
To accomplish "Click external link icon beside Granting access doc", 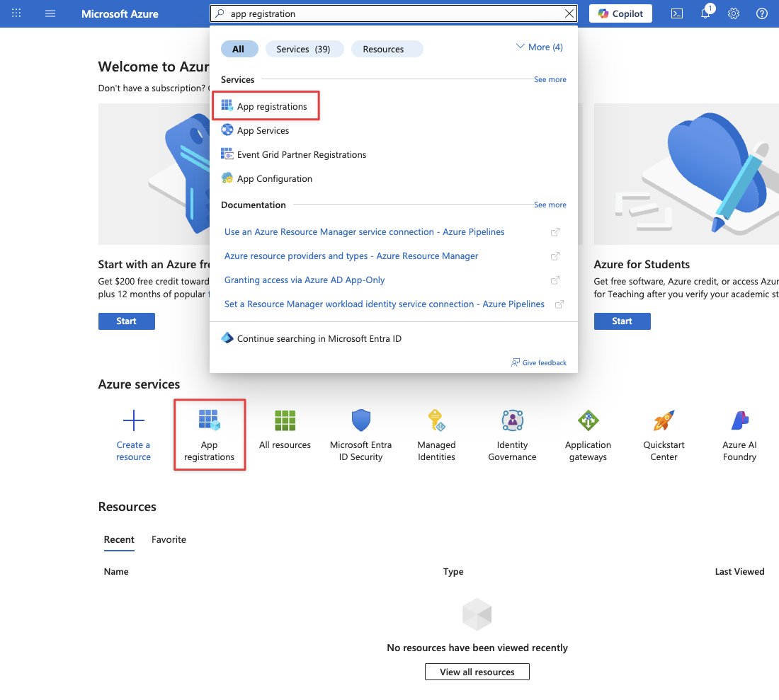I will (555, 280).
